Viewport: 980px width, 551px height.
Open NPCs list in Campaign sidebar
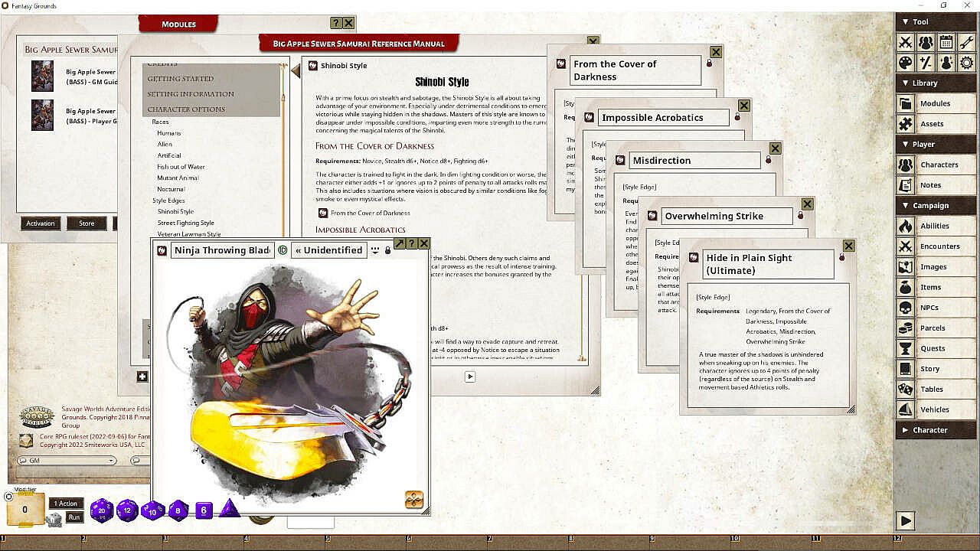coord(936,308)
